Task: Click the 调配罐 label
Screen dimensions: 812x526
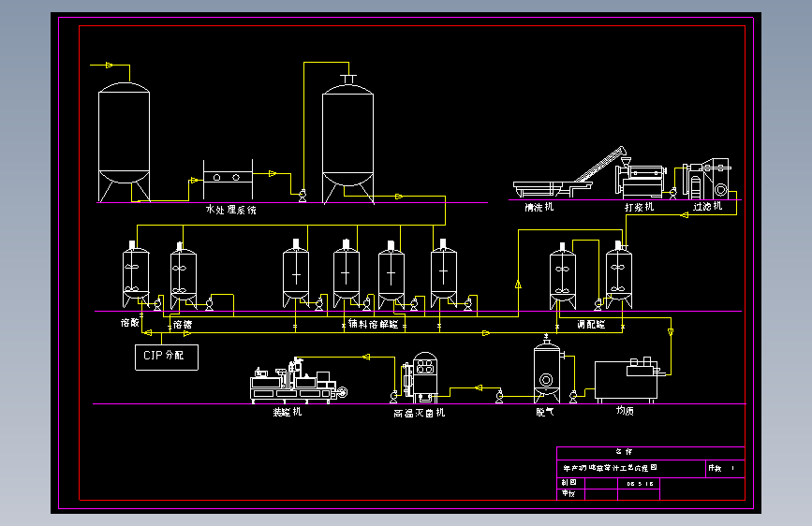Action: (591, 325)
